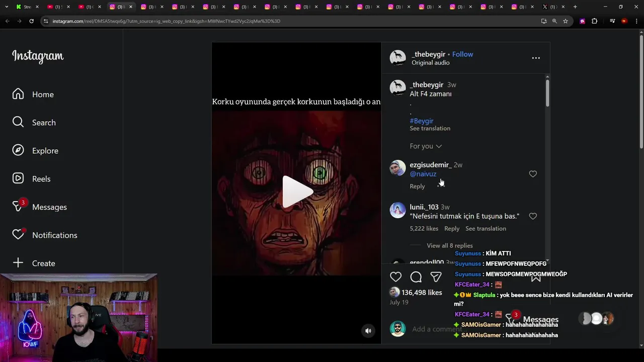Click _thebeygir header avatar
This screenshot has height=362, width=644.
pyautogui.click(x=397, y=58)
